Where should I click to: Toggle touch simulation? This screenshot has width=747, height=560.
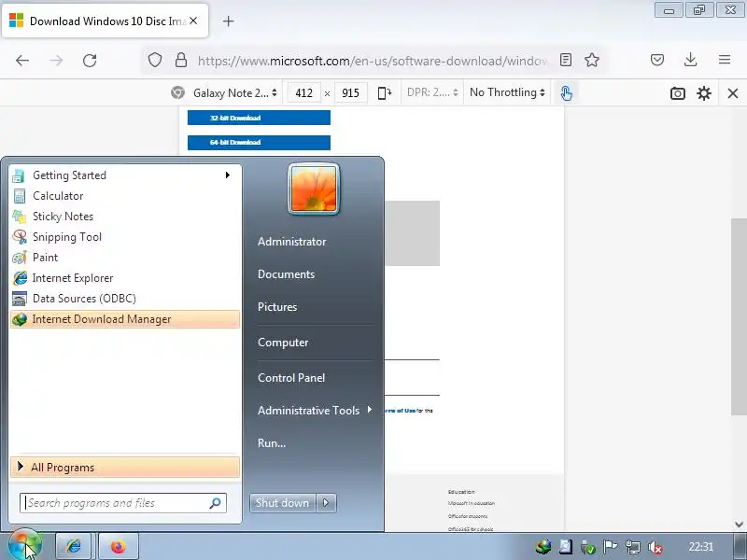(x=566, y=92)
